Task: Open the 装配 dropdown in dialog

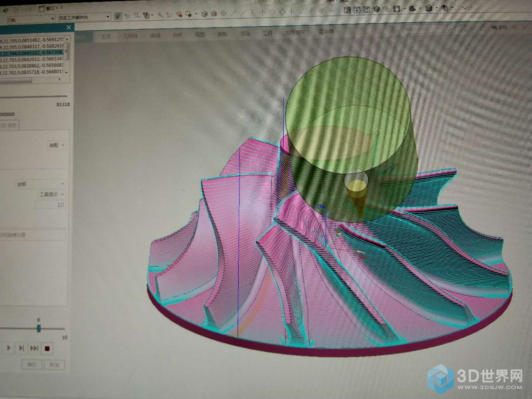Action: click(57, 145)
